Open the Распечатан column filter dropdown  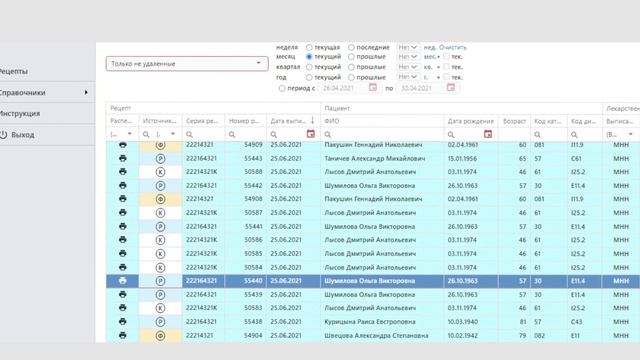129,134
